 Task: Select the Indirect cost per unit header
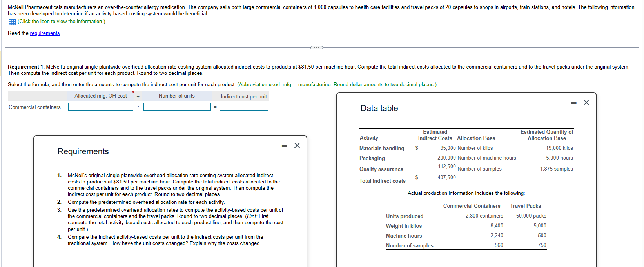(244, 96)
